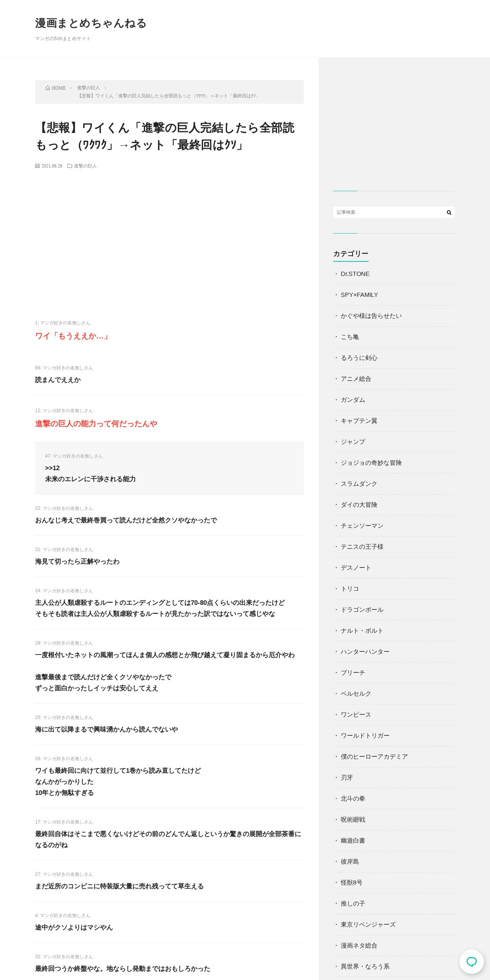Go to 僕のヒーローアカデミア category
Image resolution: width=490 pixels, height=980 pixels.
click(374, 757)
